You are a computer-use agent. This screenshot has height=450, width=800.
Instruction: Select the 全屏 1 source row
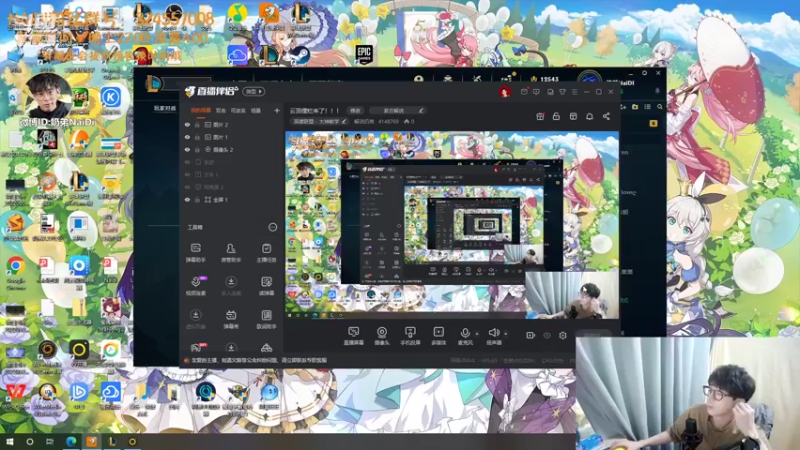tap(232, 199)
